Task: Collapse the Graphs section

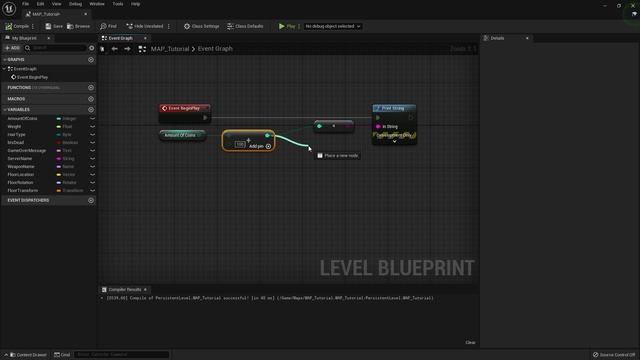Action: click(x=5, y=60)
